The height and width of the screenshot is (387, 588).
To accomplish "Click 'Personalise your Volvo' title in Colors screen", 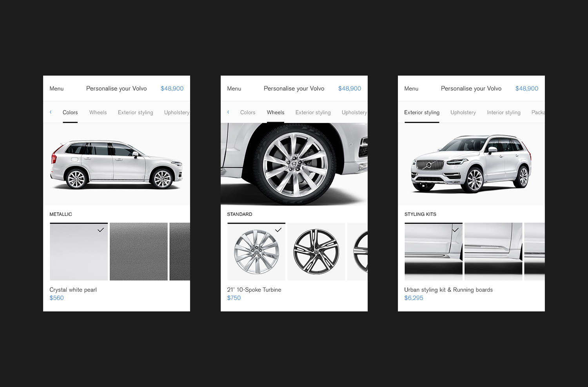I will (116, 89).
